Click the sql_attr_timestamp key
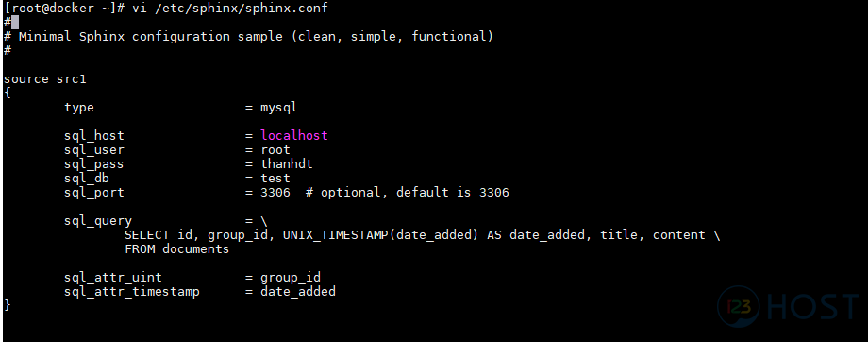The width and height of the screenshot is (868, 342). [132, 292]
